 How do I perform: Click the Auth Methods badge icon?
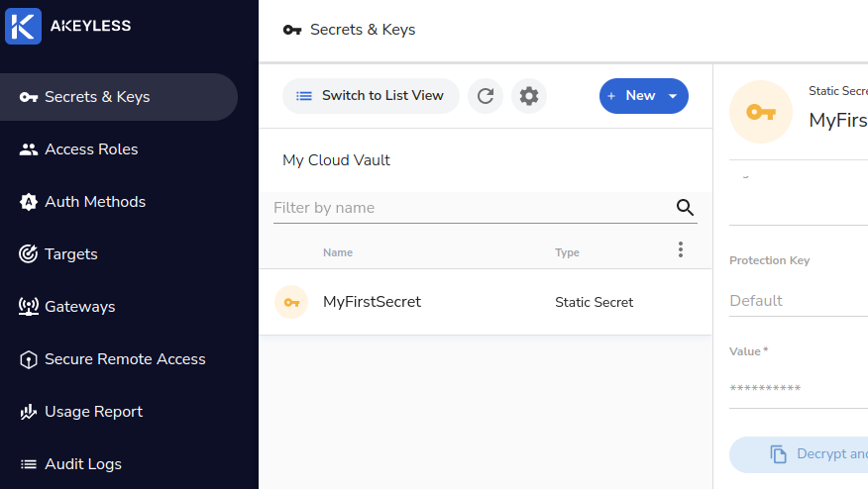point(28,202)
